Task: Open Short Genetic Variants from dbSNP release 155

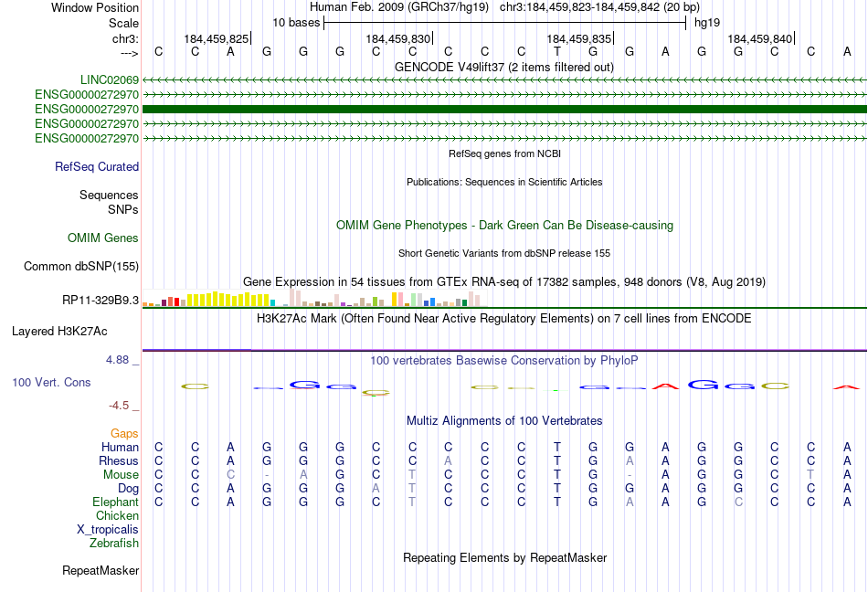Action: tap(504, 253)
